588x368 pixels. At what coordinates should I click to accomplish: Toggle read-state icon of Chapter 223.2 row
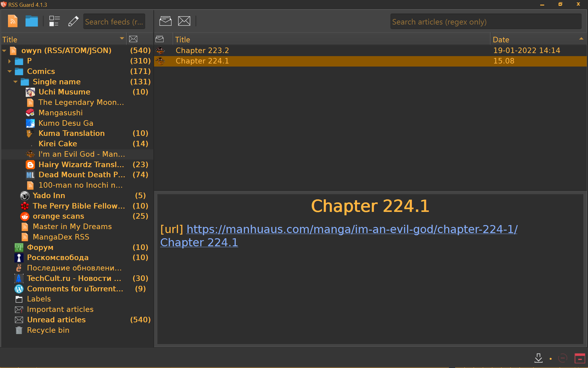[160, 50]
